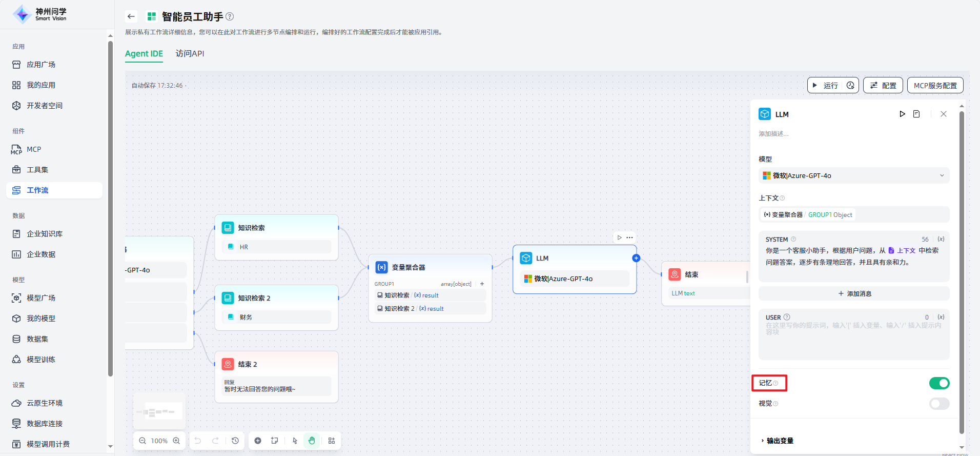Click the 配置 button
Image resolution: width=980 pixels, height=456 pixels.
[883, 85]
